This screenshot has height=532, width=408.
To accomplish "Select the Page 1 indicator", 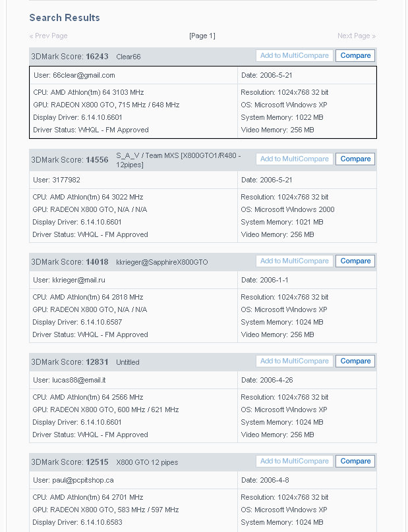I will tap(202, 36).
